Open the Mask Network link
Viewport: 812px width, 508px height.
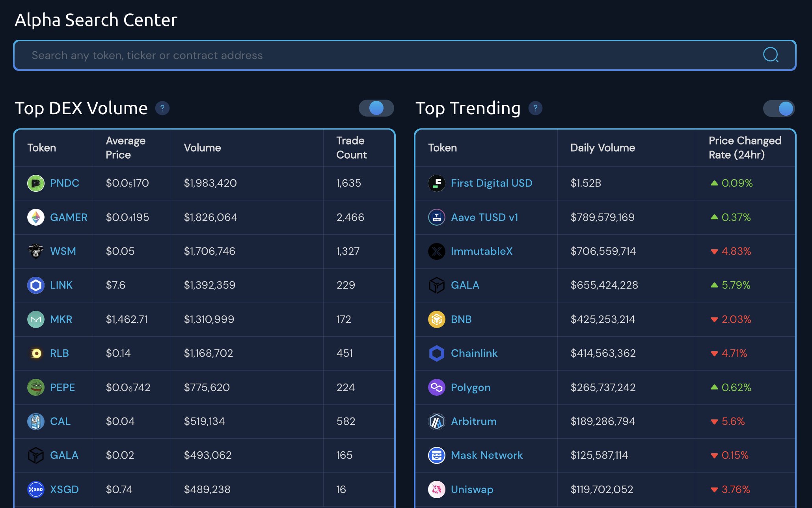point(487,455)
